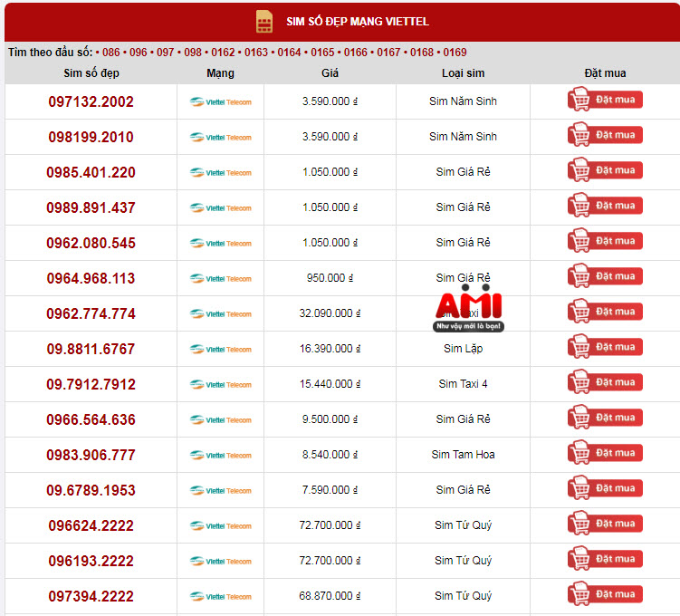Click the Loại sim column header
Image resolution: width=680 pixels, height=616 pixels.
(x=463, y=73)
